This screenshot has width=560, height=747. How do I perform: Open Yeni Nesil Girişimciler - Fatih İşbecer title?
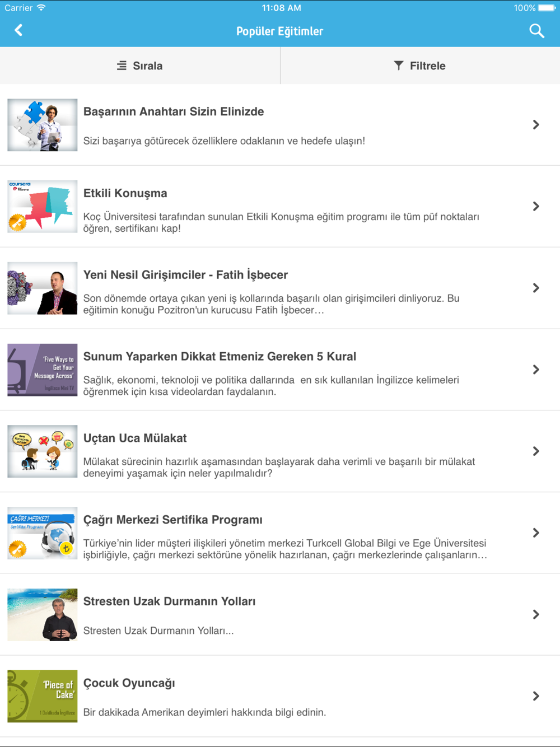(x=185, y=275)
